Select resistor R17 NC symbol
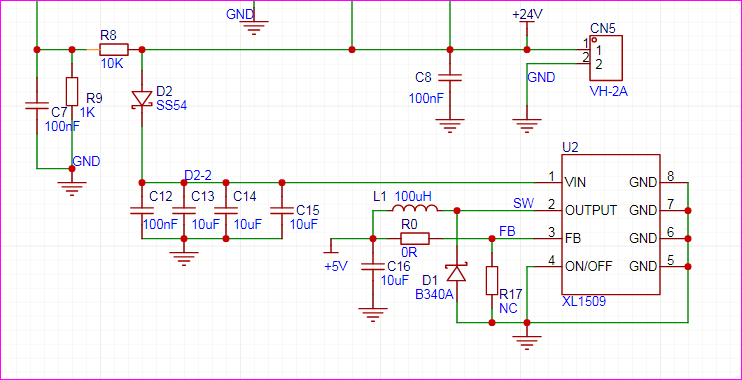The width and height of the screenshot is (742, 380). click(492, 280)
